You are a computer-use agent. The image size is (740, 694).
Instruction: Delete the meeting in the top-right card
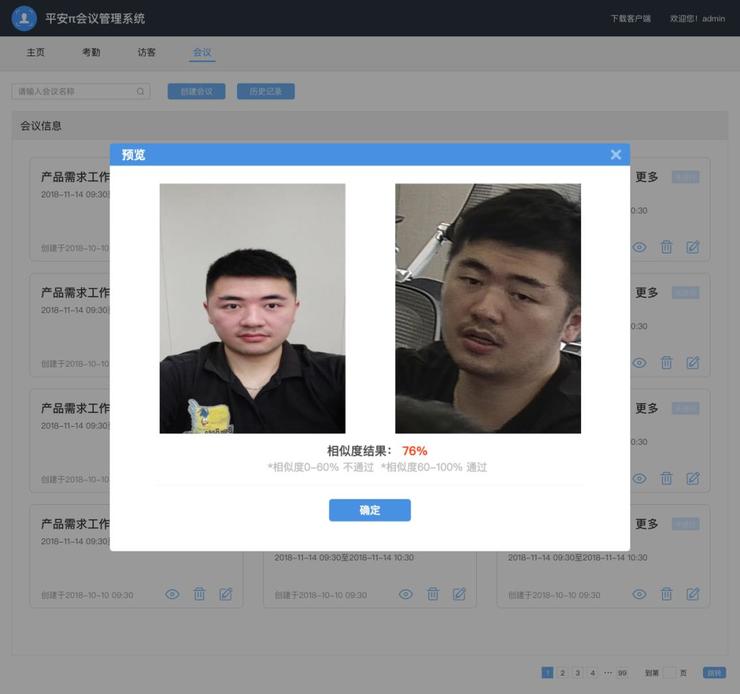[666, 247]
